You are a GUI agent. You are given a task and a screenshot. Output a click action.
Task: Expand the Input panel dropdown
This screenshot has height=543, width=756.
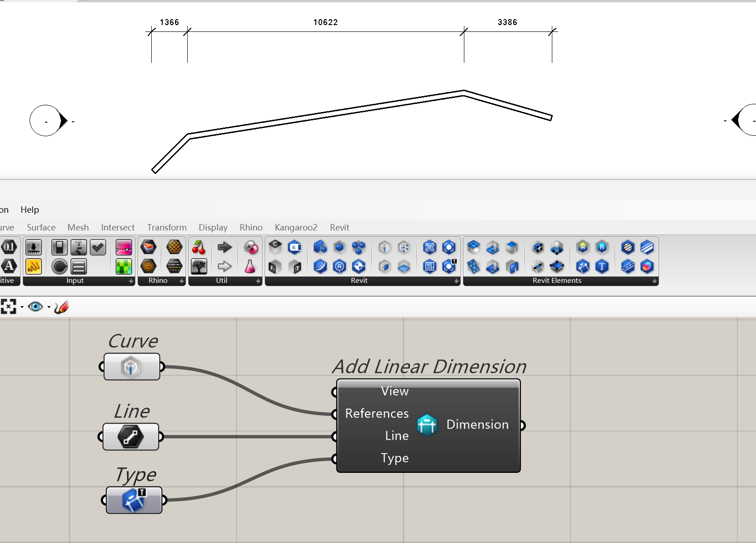(131, 281)
